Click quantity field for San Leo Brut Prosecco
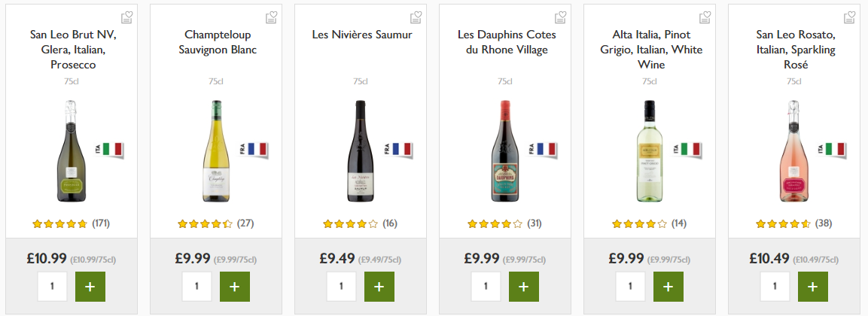The image size is (868, 316). pyautogui.click(x=52, y=287)
